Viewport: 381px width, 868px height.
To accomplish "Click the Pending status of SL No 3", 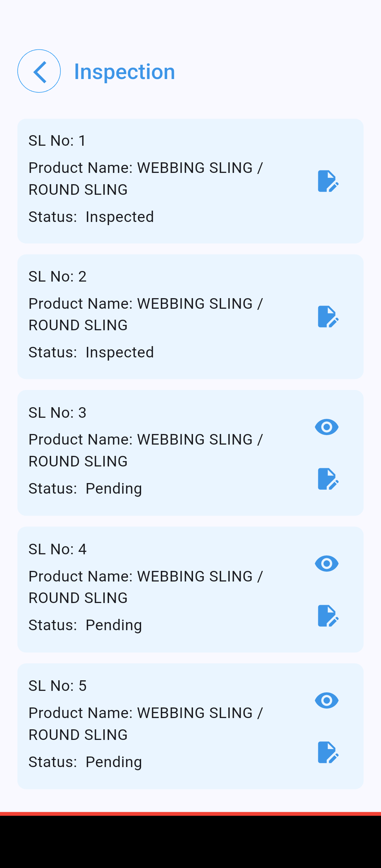I will [114, 489].
